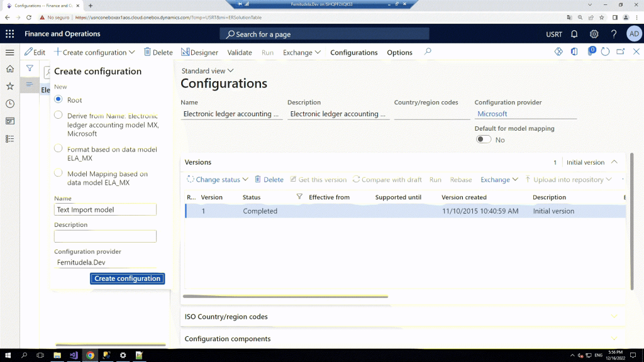Open Recent clock icon in sidebar
644x362 pixels.
click(x=10, y=104)
